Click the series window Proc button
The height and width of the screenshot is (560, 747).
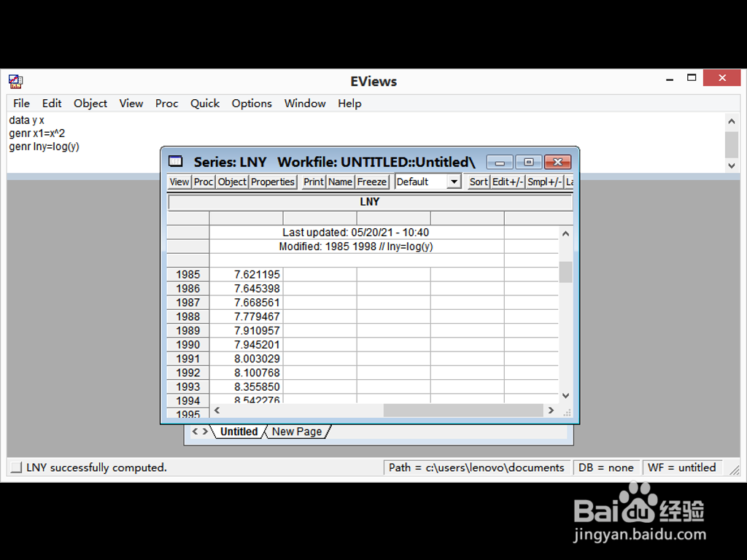[204, 182]
